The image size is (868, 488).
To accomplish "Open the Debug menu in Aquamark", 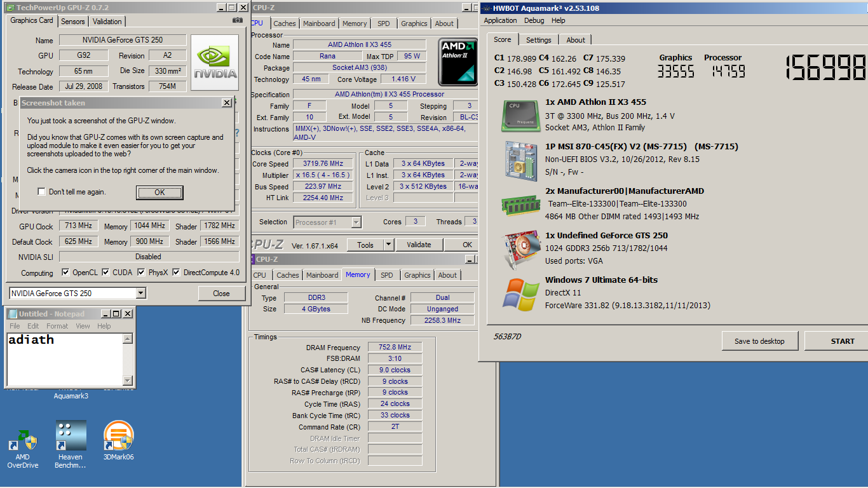I will tap(534, 20).
